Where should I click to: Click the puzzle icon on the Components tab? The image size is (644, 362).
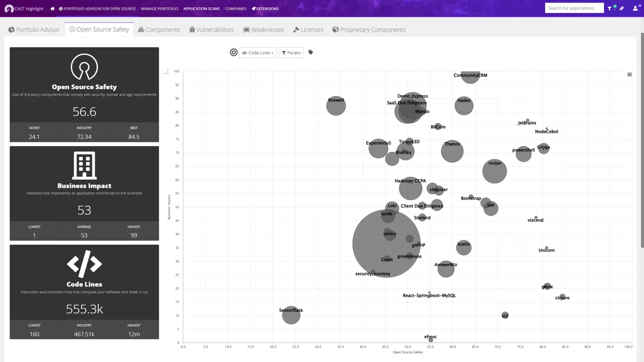(x=141, y=29)
